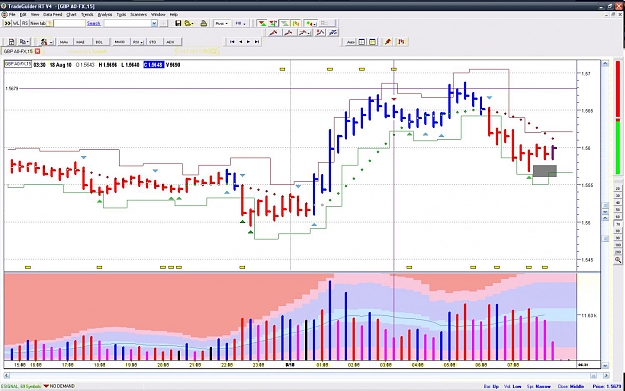Open the Window menu

click(158, 14)
